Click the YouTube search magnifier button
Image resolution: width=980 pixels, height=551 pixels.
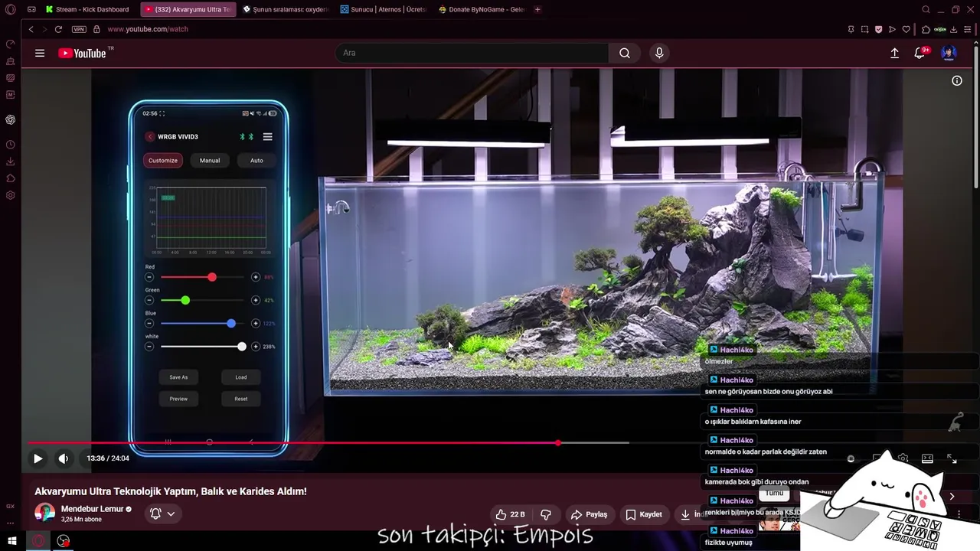point(625,53)
